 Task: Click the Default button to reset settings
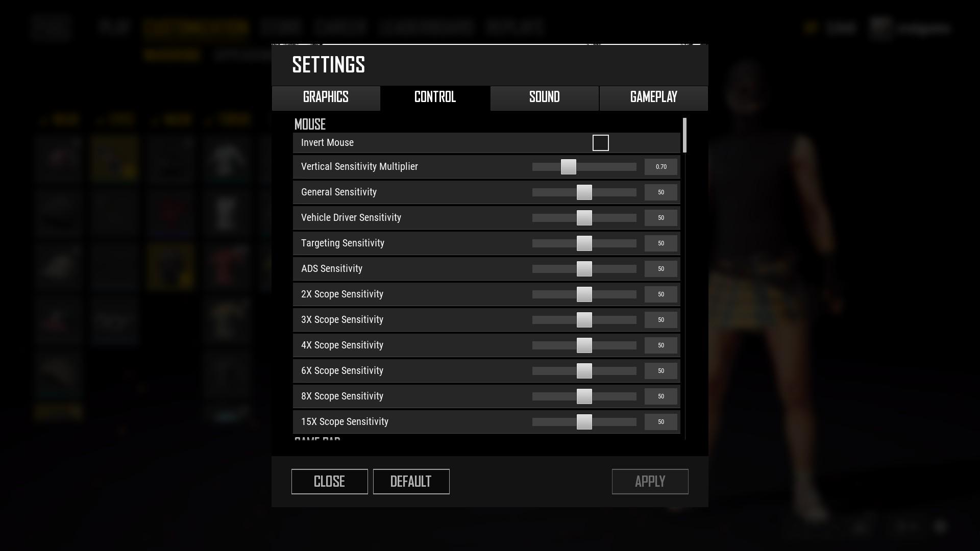411,482
